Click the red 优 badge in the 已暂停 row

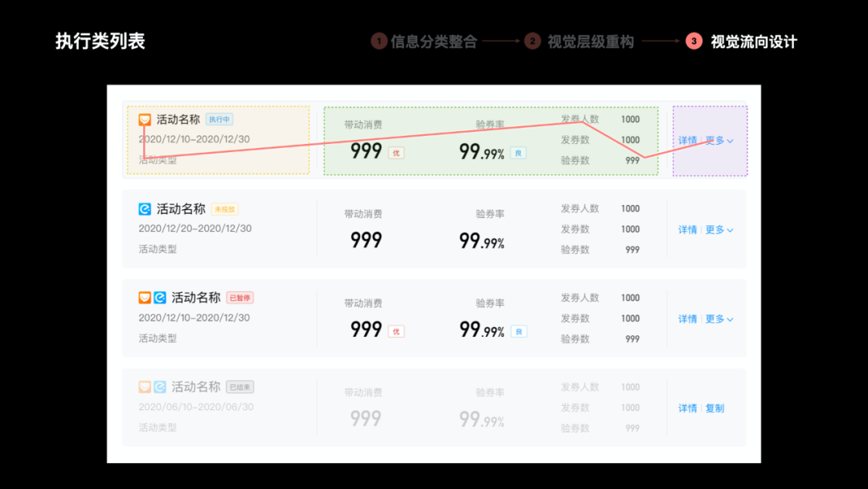coord(396,331)
